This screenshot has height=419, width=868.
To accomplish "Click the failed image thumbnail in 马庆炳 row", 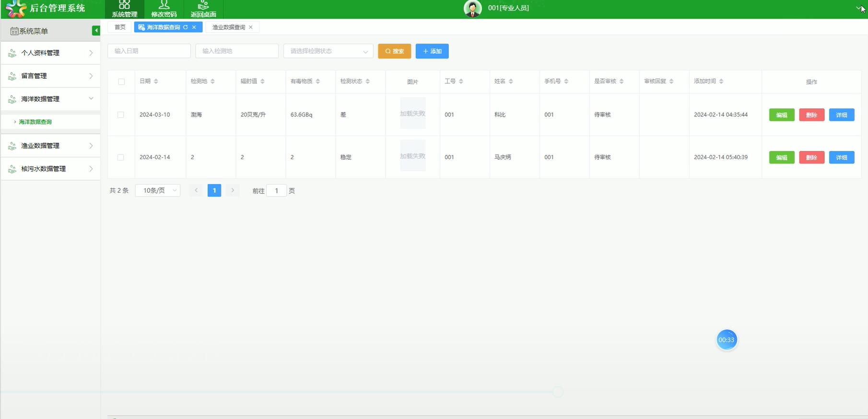I will (413, 156).
